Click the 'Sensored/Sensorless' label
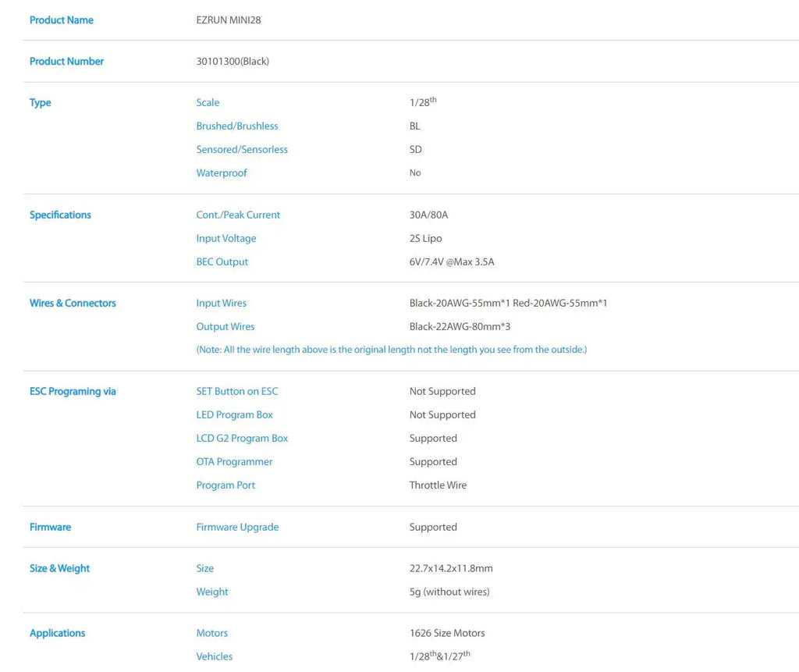The height and width of the screenshot is (672, 799). point(242,149)
